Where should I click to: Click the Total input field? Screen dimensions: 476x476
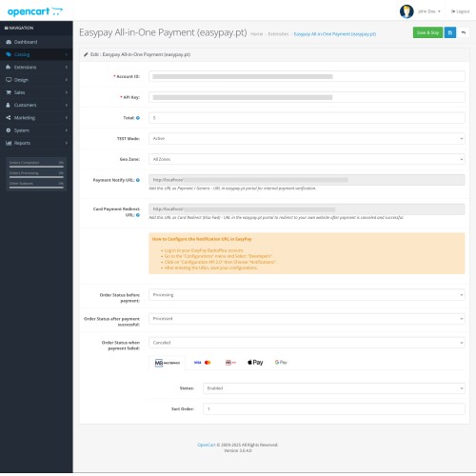click(x=307, y=118)
